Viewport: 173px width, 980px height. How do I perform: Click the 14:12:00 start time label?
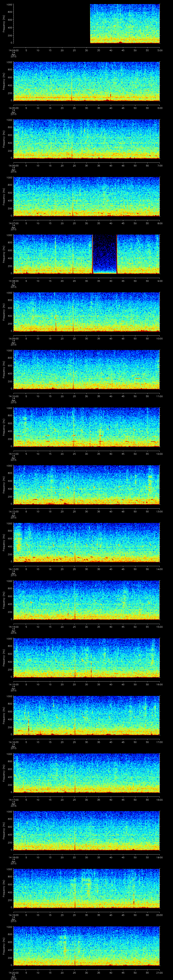[x=13, y=511]
